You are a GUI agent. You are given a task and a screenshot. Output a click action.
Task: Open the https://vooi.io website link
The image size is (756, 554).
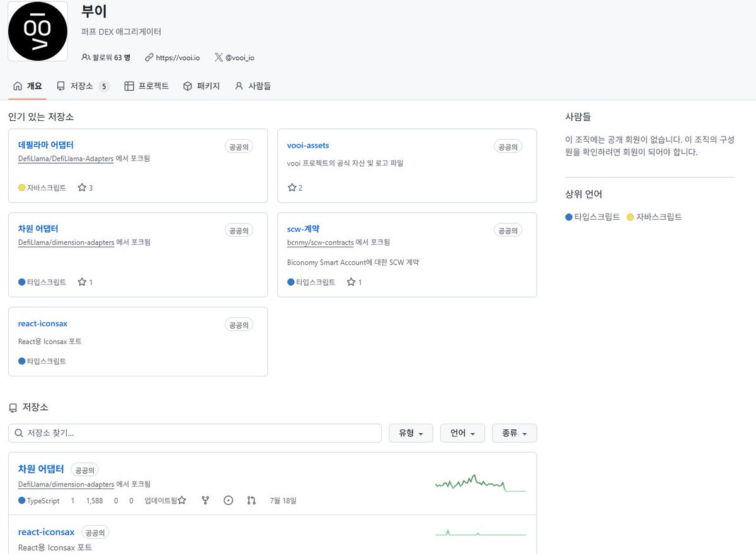coord(178,57)
